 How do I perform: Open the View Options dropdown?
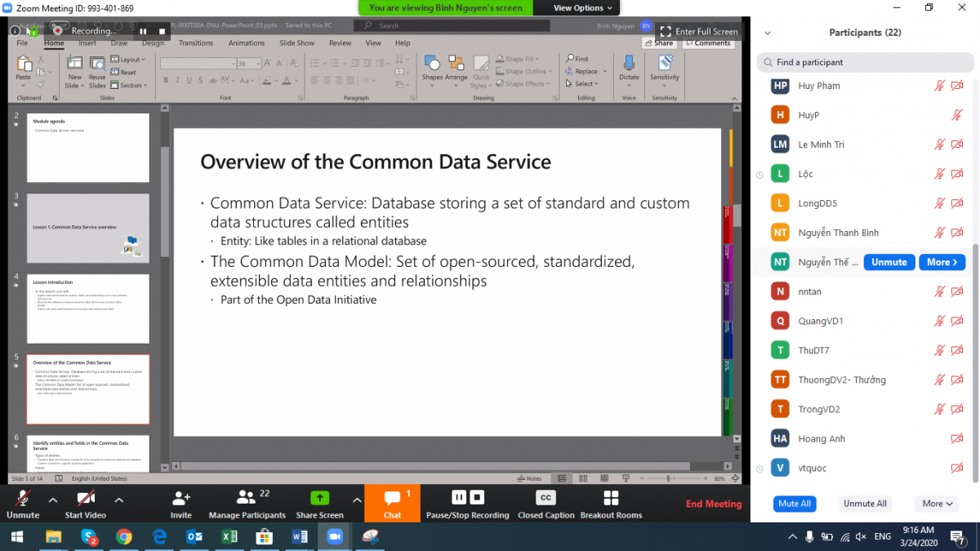point(582,8)
